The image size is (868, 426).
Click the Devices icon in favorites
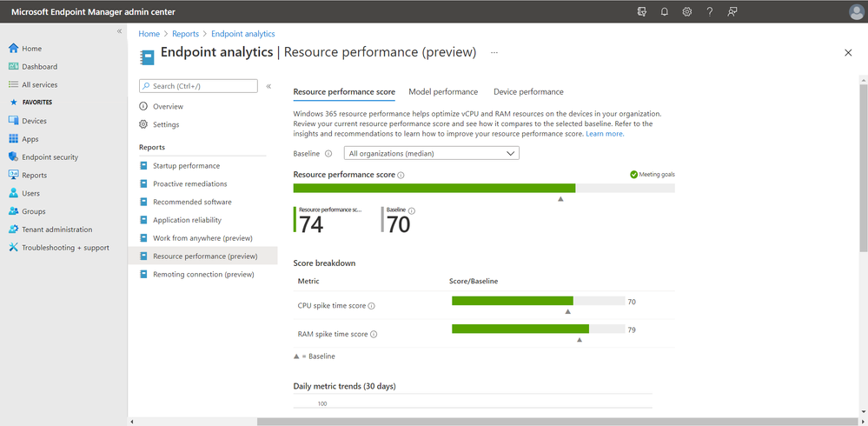coord(14,121)
